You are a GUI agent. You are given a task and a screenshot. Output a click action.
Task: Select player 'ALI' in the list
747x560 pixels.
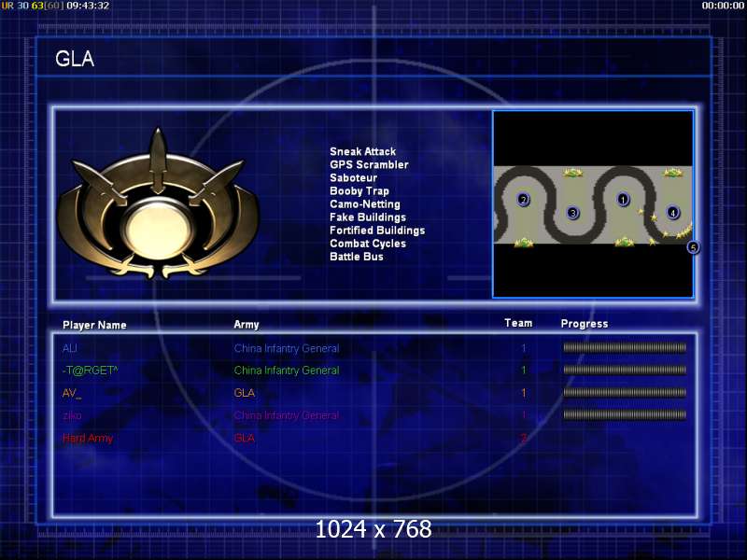coord(69,348)
